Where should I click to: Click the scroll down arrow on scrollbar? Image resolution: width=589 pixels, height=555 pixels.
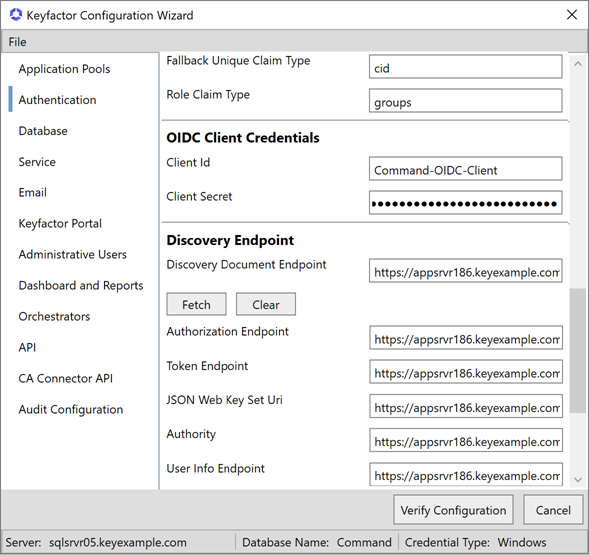pos(578,480)
